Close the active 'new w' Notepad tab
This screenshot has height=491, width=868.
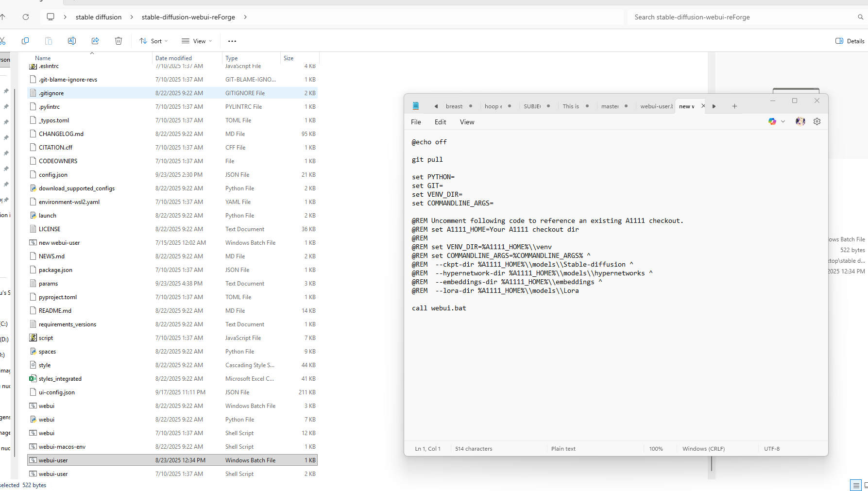click(703, 106)
